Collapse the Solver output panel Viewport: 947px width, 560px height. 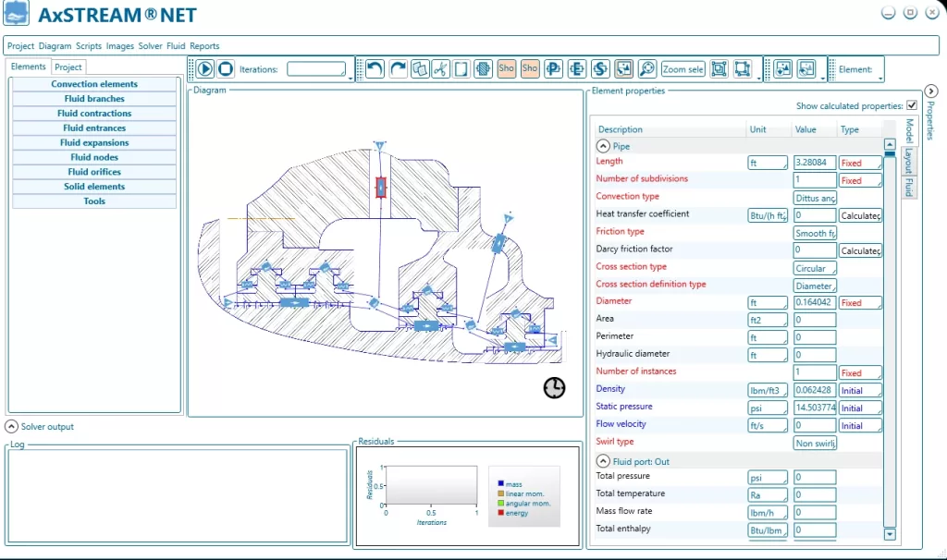pos(11,427)
